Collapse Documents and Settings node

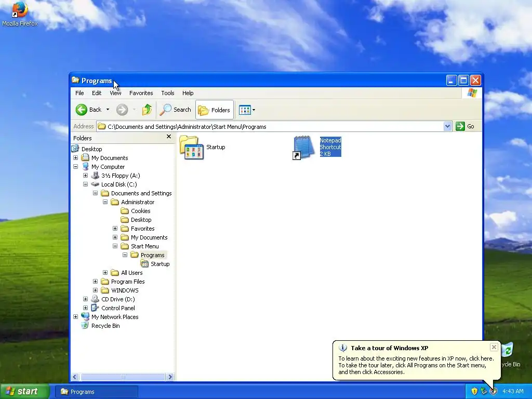click(x=96, y=193)
